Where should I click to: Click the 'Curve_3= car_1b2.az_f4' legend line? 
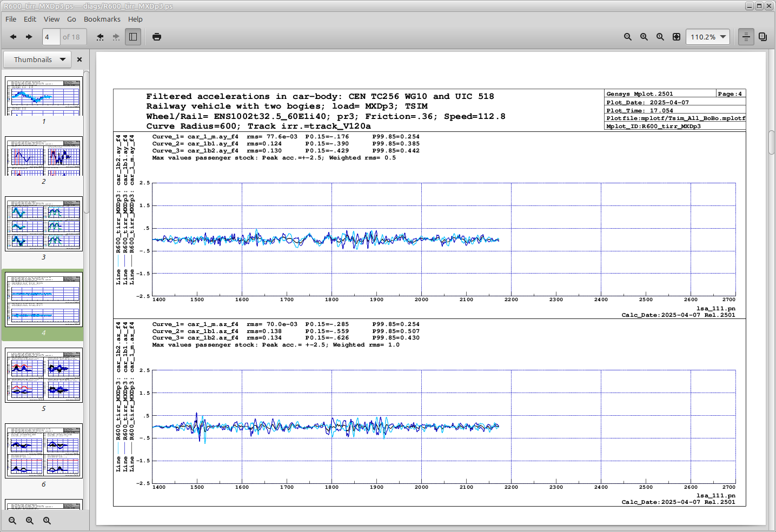pyautogui.click(x=286, y=338)
